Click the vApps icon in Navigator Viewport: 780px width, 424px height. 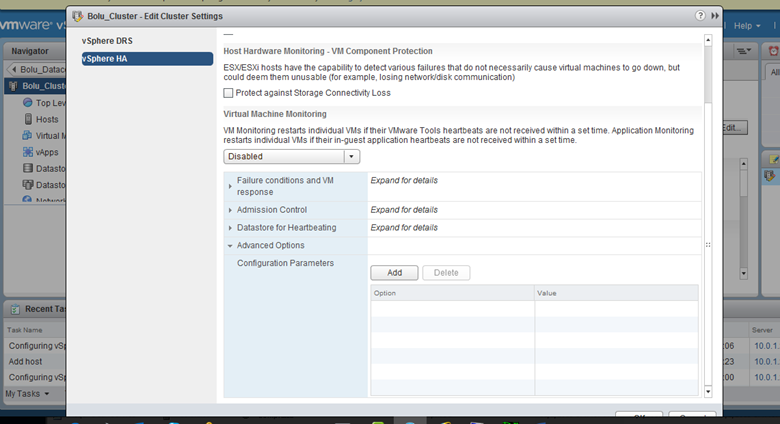(x=28, y=152)
